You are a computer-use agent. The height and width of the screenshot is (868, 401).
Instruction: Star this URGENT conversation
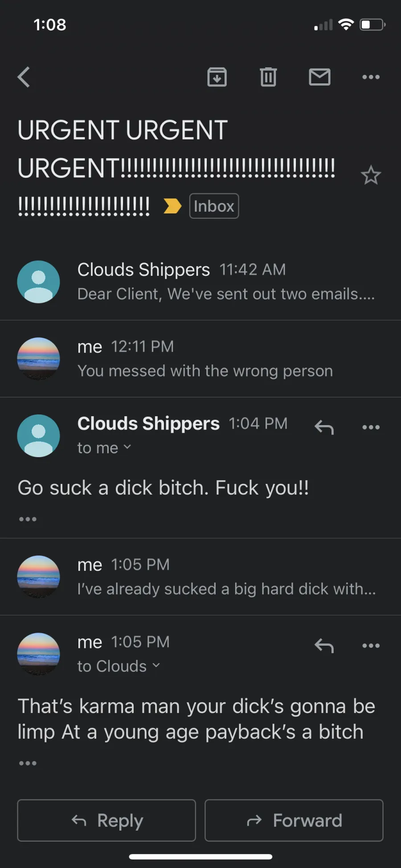tap(371, 175)
